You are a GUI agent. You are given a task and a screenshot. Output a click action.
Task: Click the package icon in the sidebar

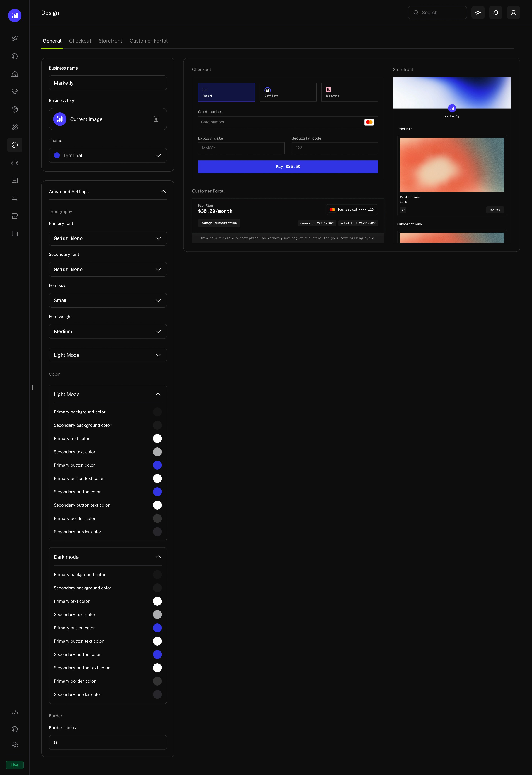(15, 109)
